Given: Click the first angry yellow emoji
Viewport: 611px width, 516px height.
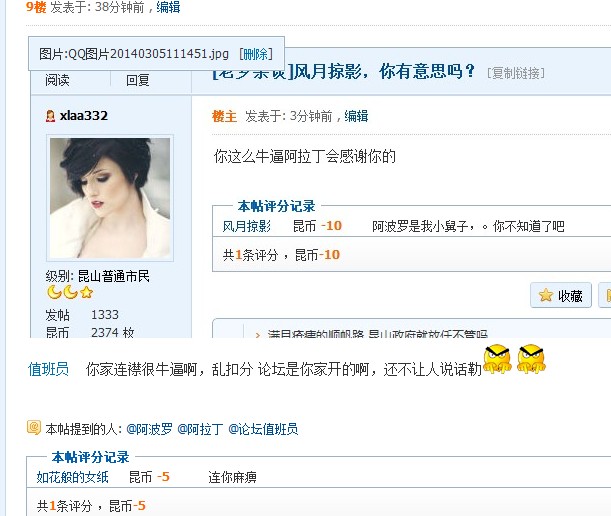Looking at the screenshot, I should (x=497, y=359).
